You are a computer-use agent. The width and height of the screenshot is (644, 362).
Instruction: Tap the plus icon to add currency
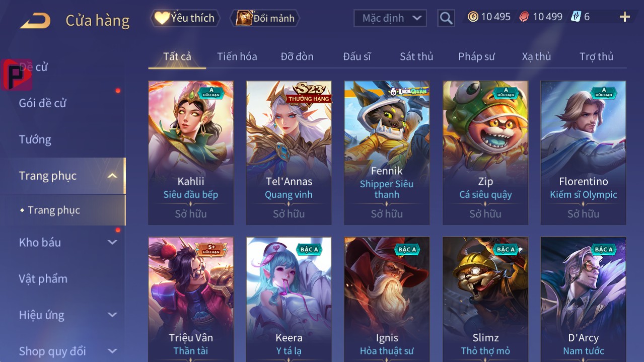(x=625, y=17)
